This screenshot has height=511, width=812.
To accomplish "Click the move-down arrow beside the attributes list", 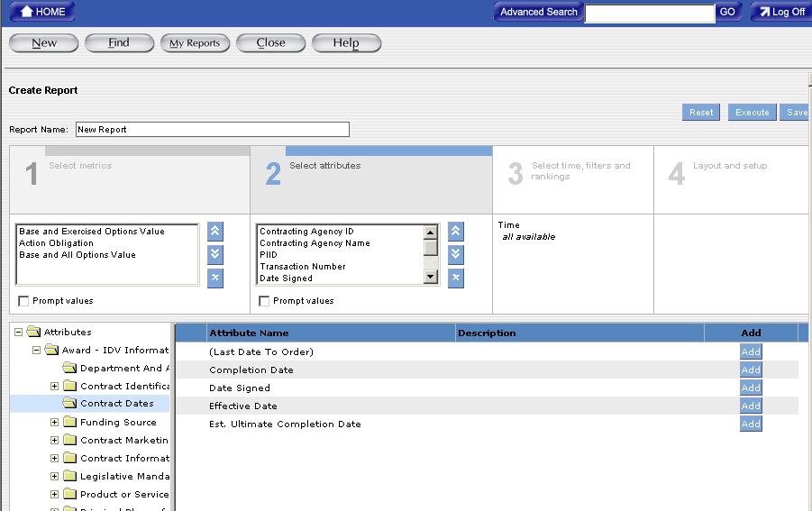I will (456, 254).
